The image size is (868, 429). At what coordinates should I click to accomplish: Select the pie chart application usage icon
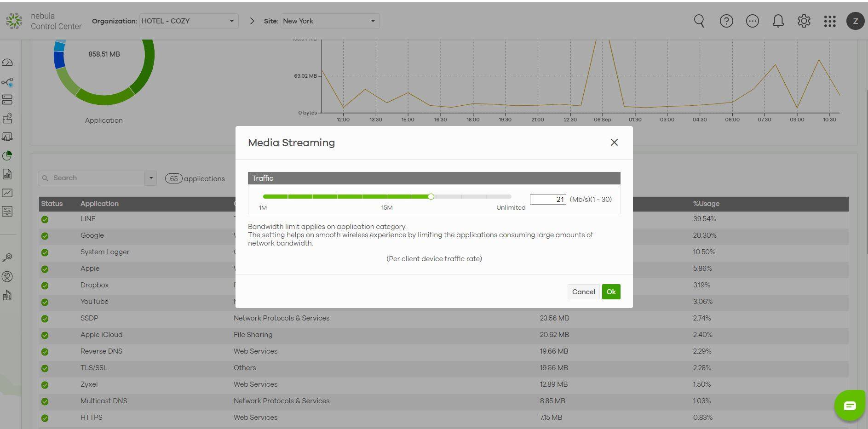[x=7, y=156]
